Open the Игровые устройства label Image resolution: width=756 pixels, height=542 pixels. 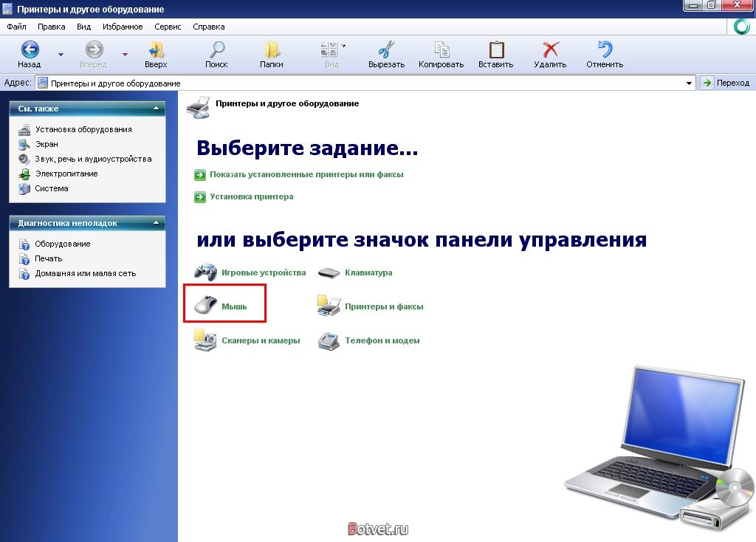(x=264, y=272)
